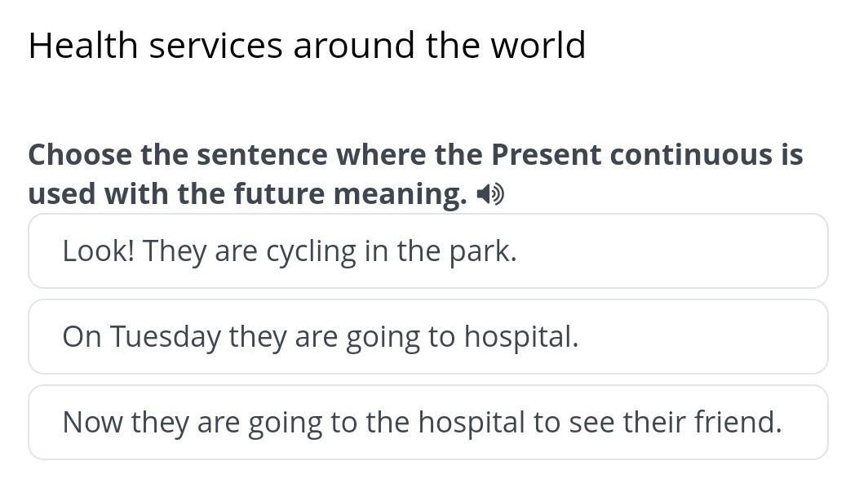Choose the middle answer about Tuesday hospital visit
The width and height of the screenshot is (868, 501).
pyautogui.click(x=427, y=336)
